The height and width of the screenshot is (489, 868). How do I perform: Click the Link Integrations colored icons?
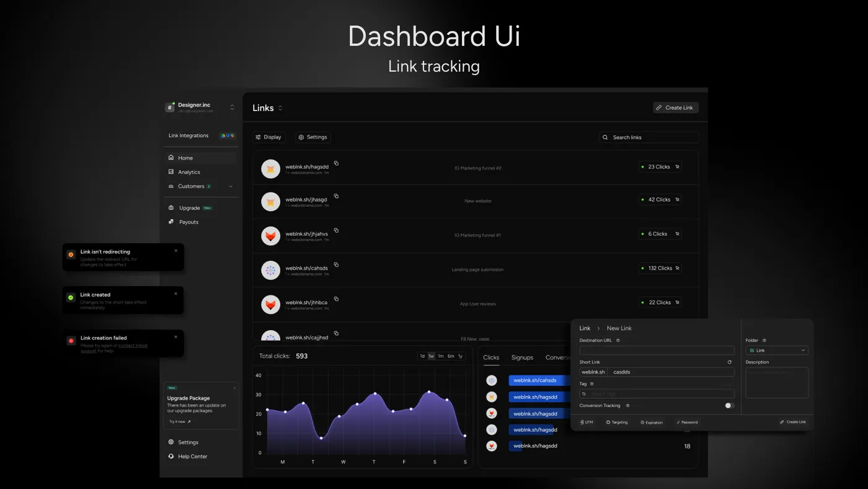228,135
